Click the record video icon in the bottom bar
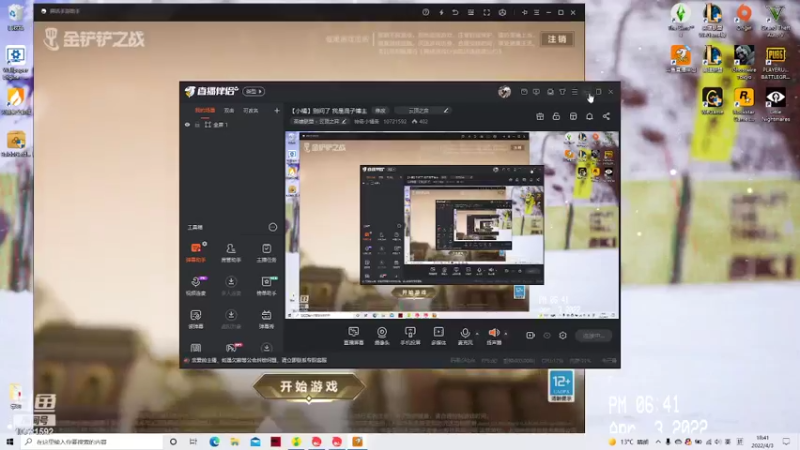Image resolution: width=800 pixels, height=450 pixels. (530, 335)
